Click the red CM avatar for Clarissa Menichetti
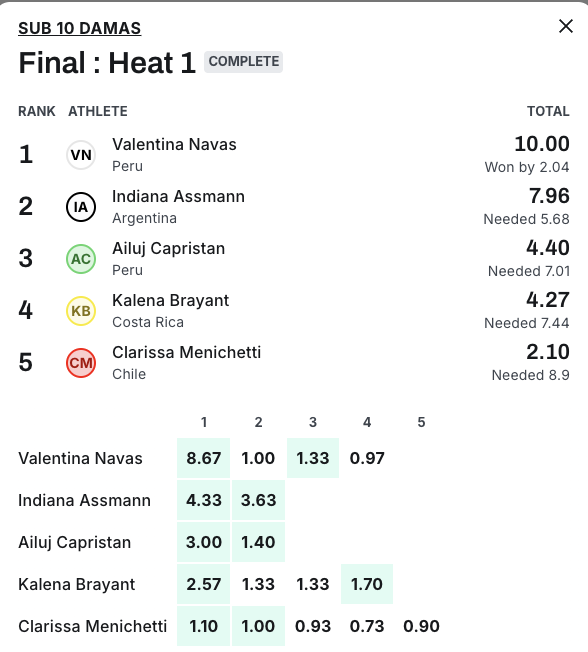The width and height of the screenshot is (588, 652). 81,363
